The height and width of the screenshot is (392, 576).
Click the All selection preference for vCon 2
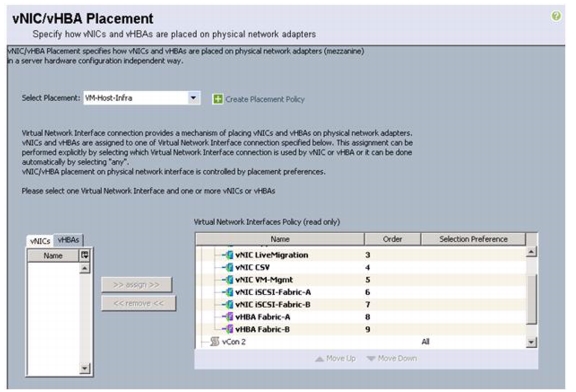coord(425,342)
